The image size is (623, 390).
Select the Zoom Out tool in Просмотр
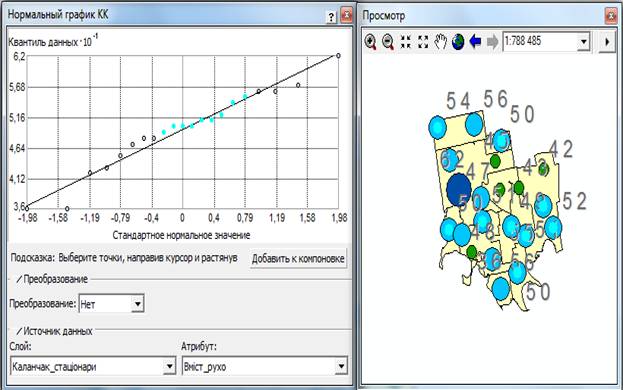click(x=388, y=41)
